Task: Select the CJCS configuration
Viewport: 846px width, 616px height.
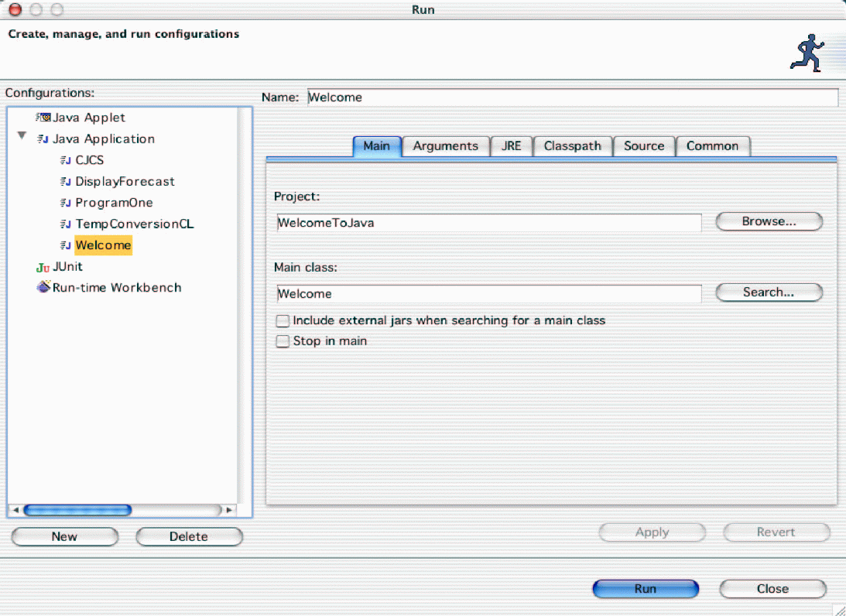Action: 90,160
